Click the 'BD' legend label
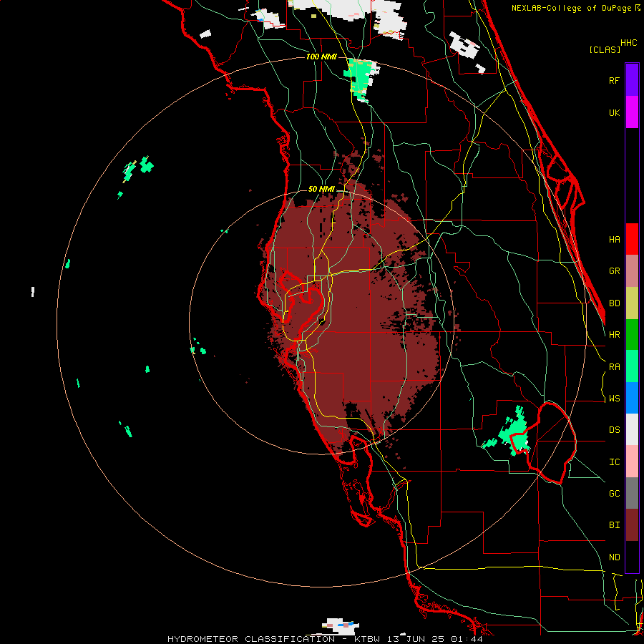This screenshot has height=644, width=644. coord(614,303)
